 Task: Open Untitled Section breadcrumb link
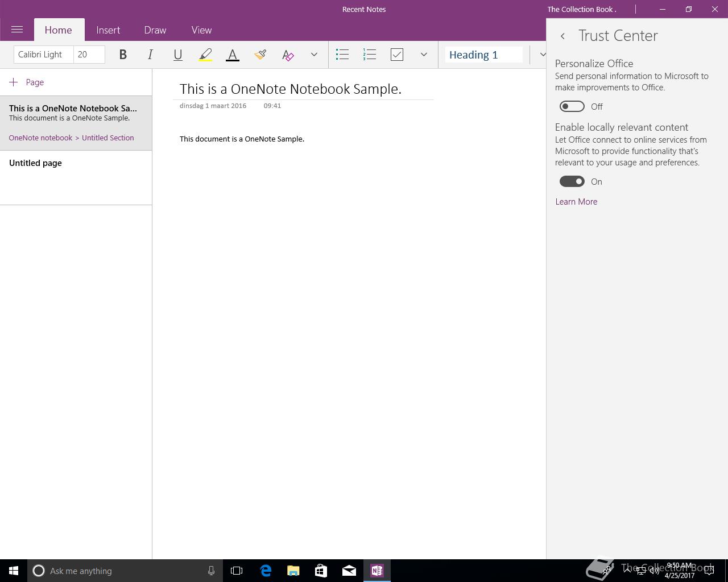point(108,138)
